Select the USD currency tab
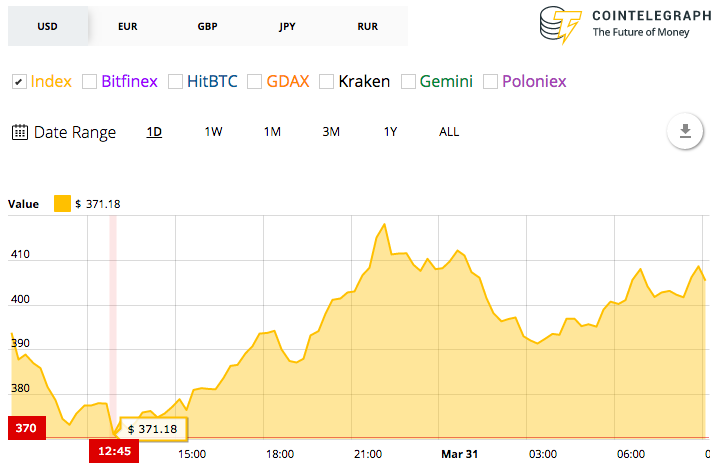The image size is (714, 466). (x=47, y=25)
